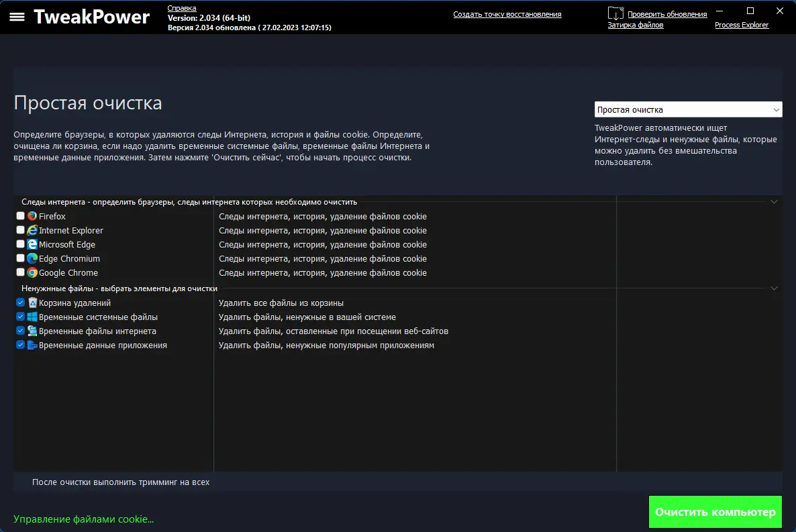The width and height of the screenshot is (796, 532).
Task: Click the icon for Временные файлы интернета
Action: click(32, 331)
